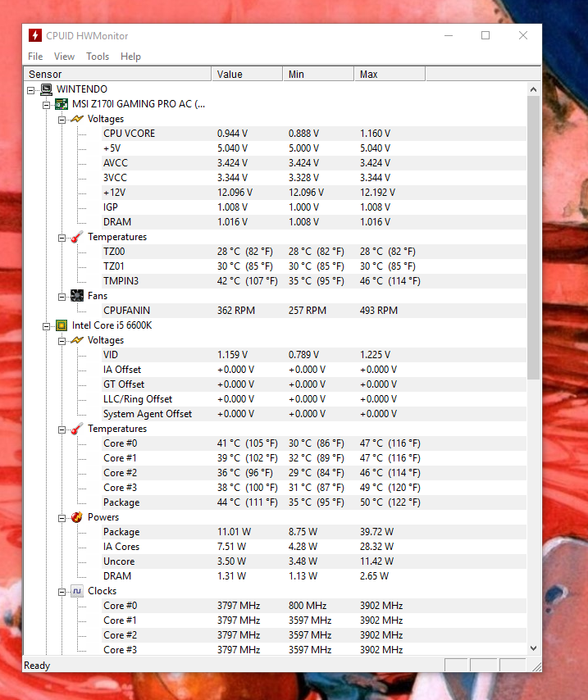Click the Min column header
Screen dimensions: 588x700
(x=318, y=74)
